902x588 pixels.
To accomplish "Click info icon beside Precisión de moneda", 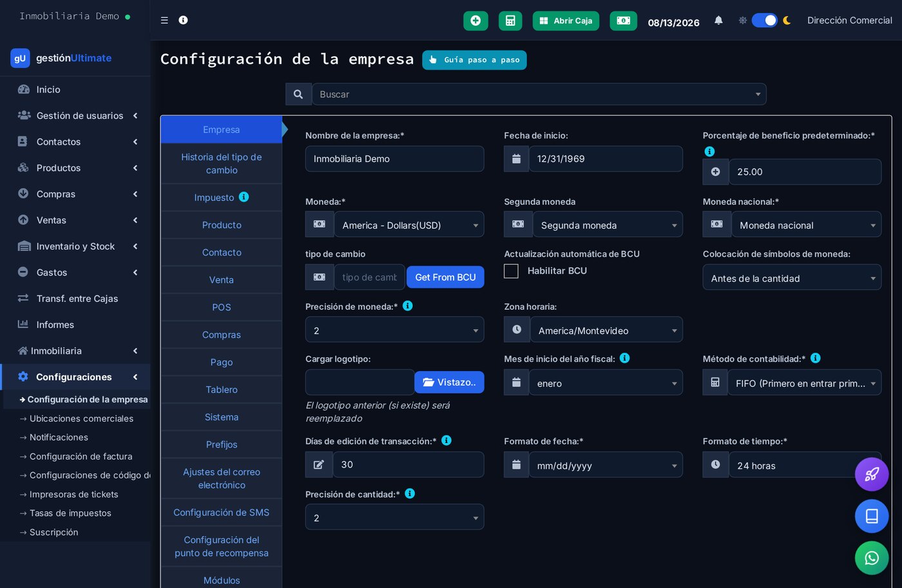I will point(408,306).
